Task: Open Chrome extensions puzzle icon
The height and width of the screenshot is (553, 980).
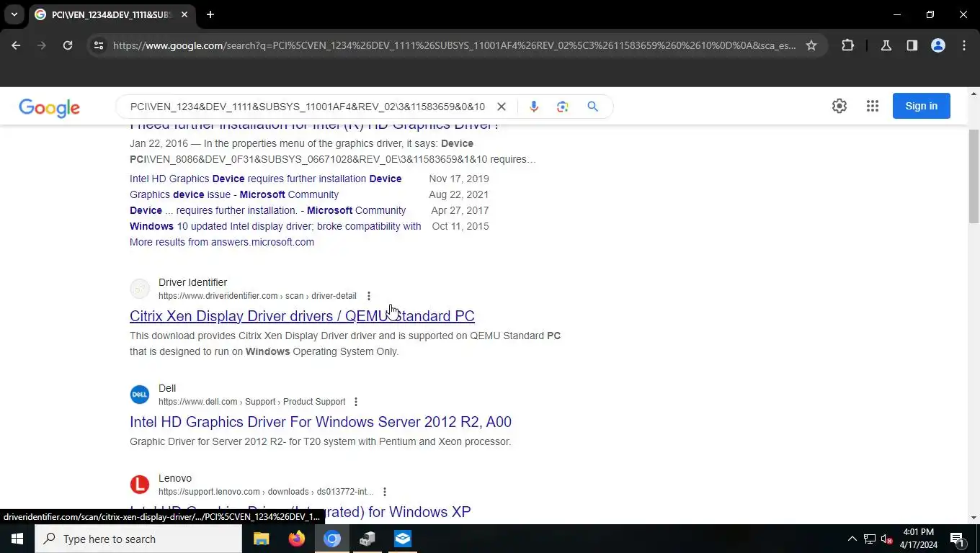Action: [847, 45]
